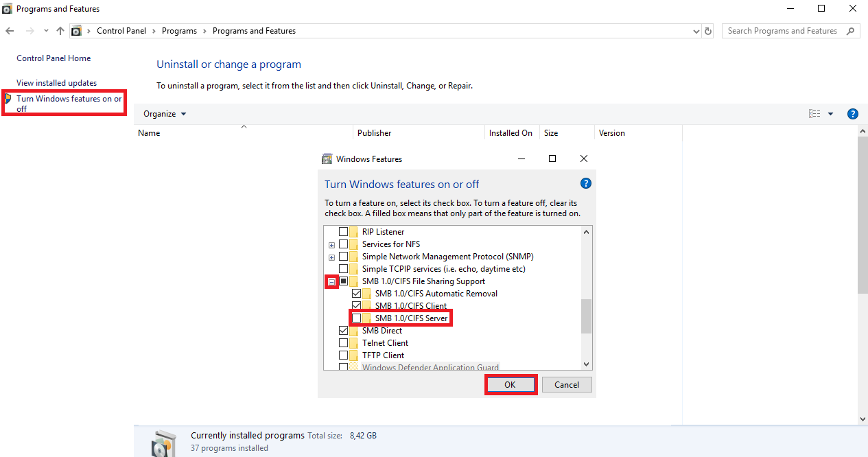The image size is (868, 457).
Task: Open the address bar history dropdown
Action: click(697, 31)
